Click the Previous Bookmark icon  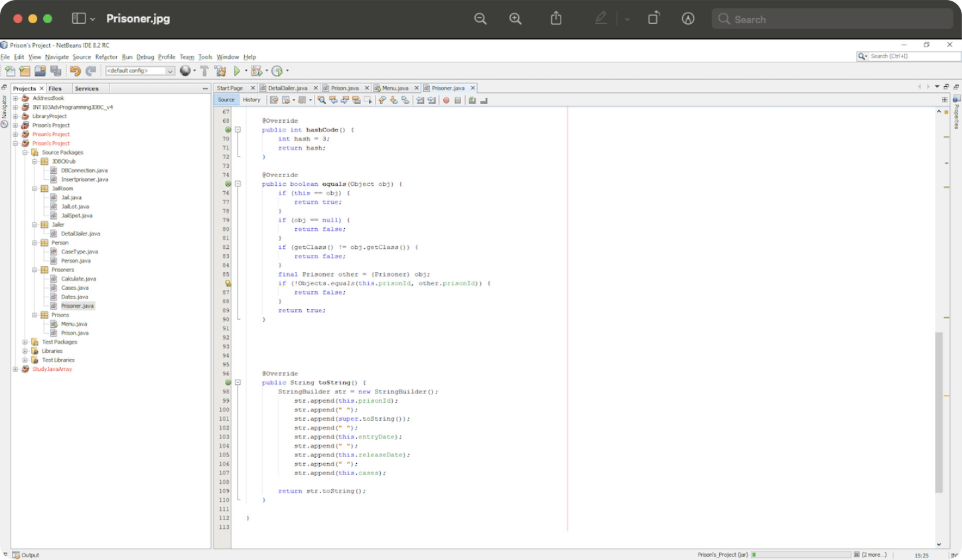[381, 100]
